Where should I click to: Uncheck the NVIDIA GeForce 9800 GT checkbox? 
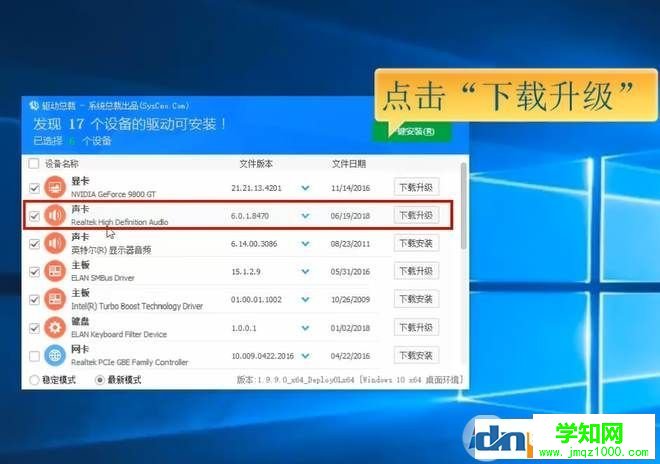[34, 188]
